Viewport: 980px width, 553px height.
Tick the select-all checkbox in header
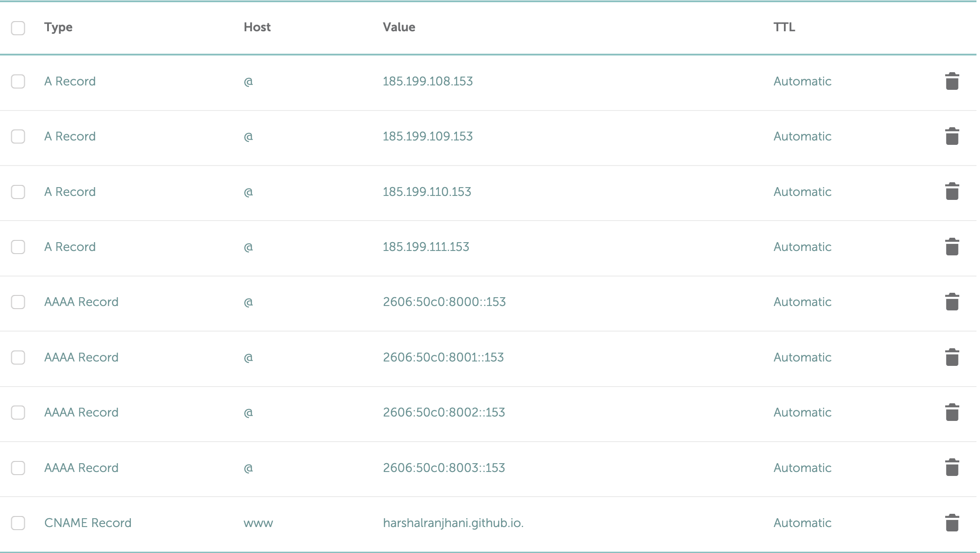click(x=18, y=28)
